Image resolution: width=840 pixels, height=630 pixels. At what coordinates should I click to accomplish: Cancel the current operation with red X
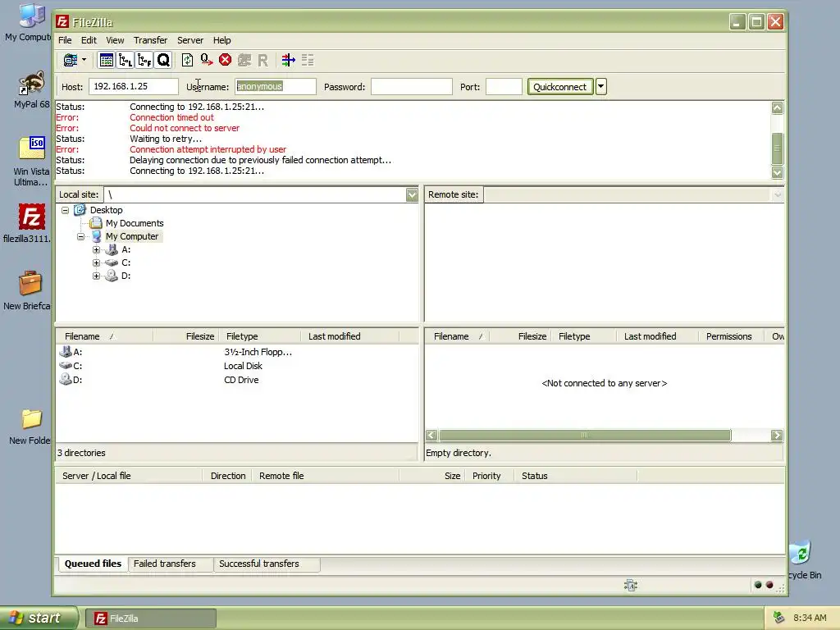pos(225,60)
